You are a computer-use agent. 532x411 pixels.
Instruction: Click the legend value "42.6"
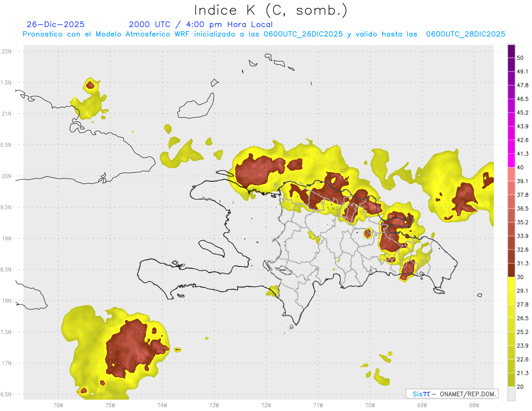click(x=523, y=140)
